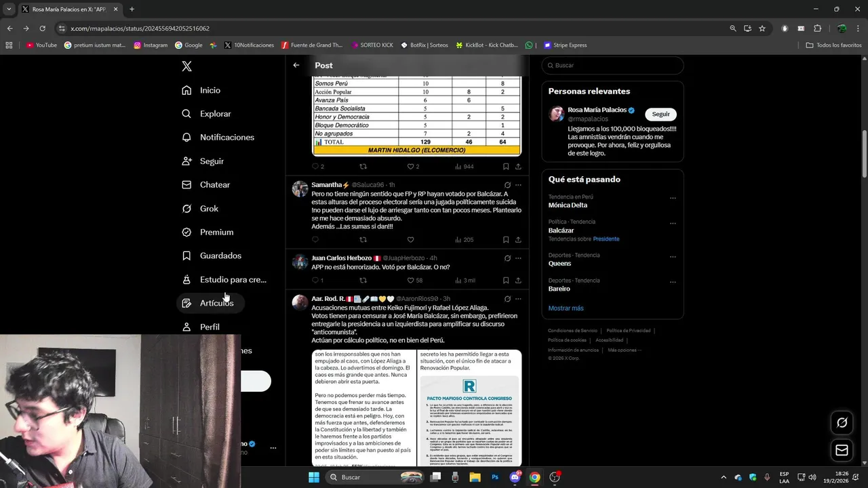Viewport: 868px width, 488px height.
Task: Open the Bareiro trend
Action: click(x=559, y=289)
